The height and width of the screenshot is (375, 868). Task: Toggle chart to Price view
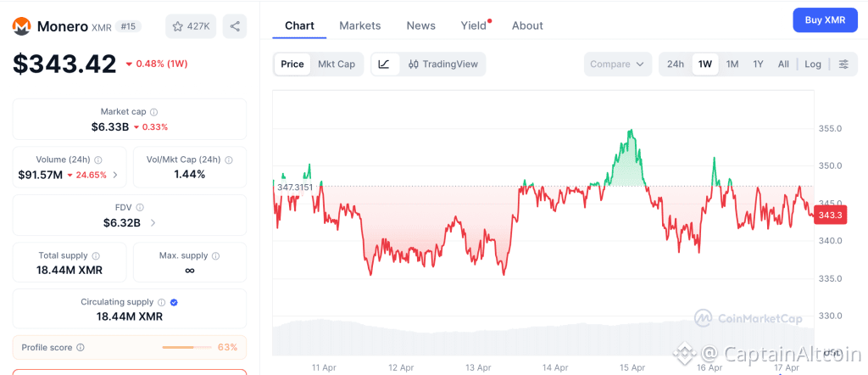292,64
